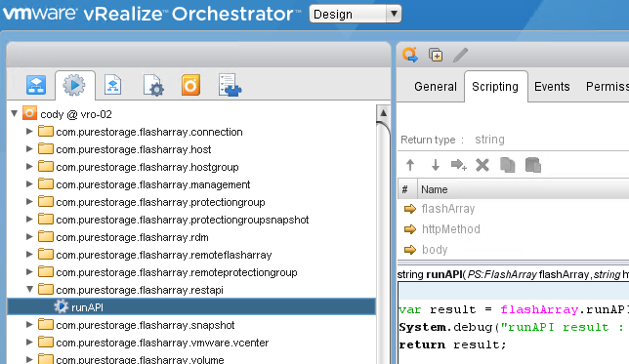Expand com.purestorage.flasharray.vmware.vcenter module
629x364 pixels.
29,343
